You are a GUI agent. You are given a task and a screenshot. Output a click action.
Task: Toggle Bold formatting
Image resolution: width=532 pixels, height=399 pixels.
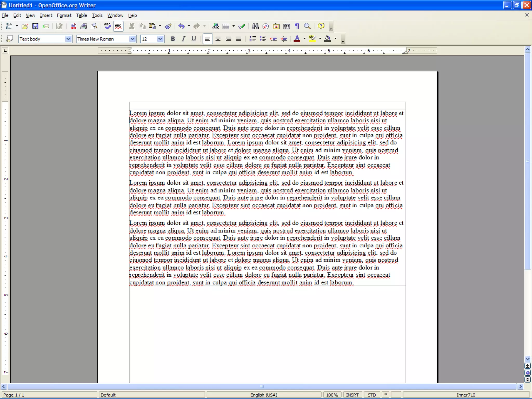click(173, 39)
